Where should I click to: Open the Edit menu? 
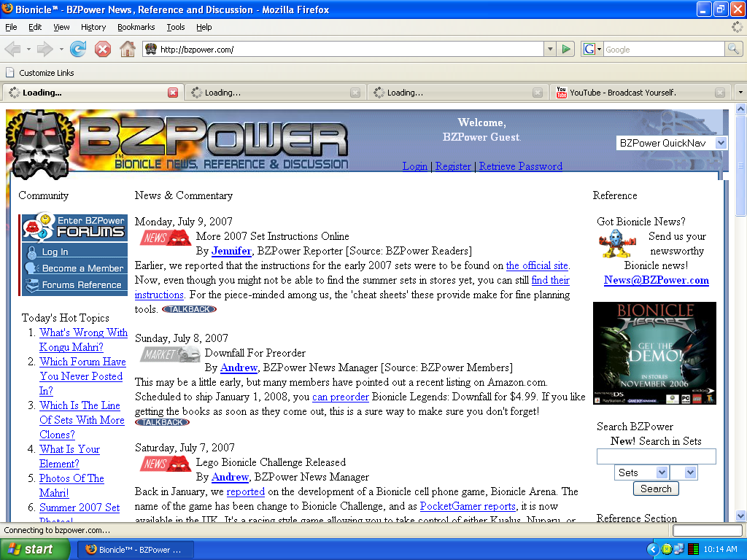[x=35, y=27]
